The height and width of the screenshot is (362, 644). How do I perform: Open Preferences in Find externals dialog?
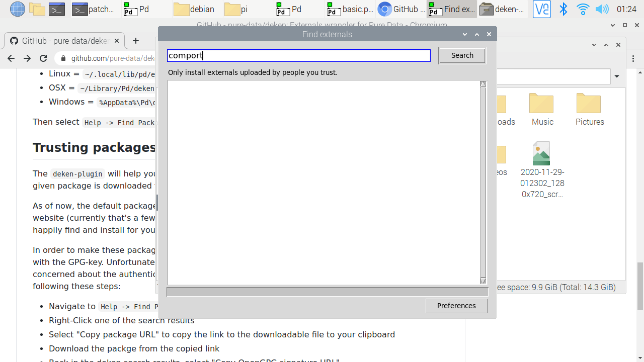point(456,306)
